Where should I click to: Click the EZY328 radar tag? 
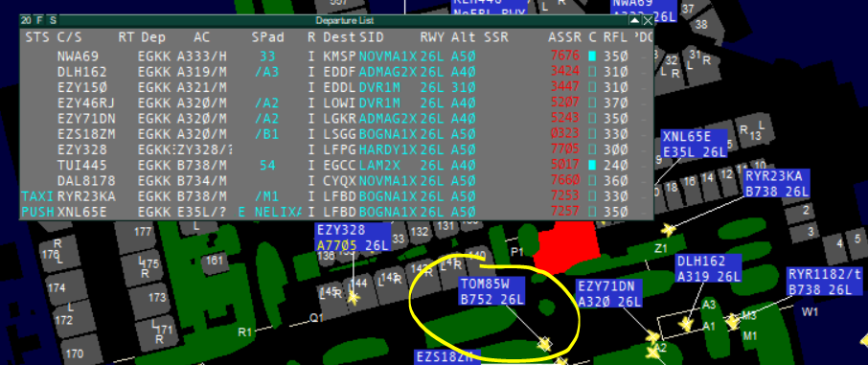(354, 238)
